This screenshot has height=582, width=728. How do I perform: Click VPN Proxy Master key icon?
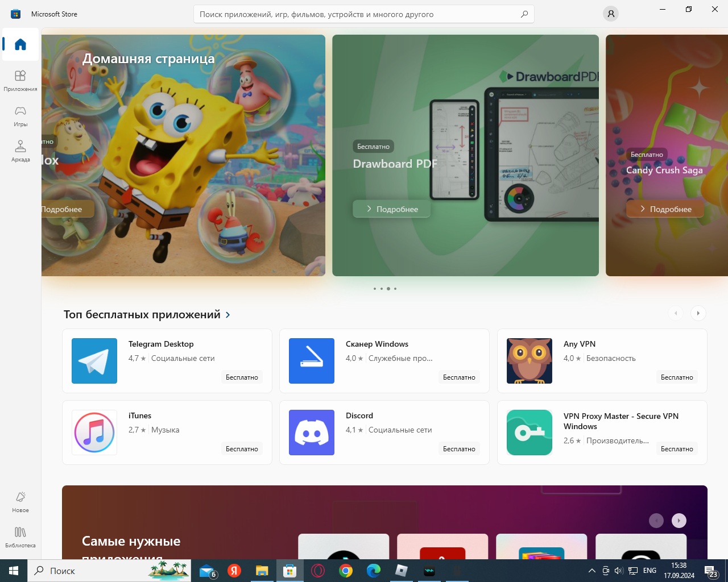click(x=530, y=433)
